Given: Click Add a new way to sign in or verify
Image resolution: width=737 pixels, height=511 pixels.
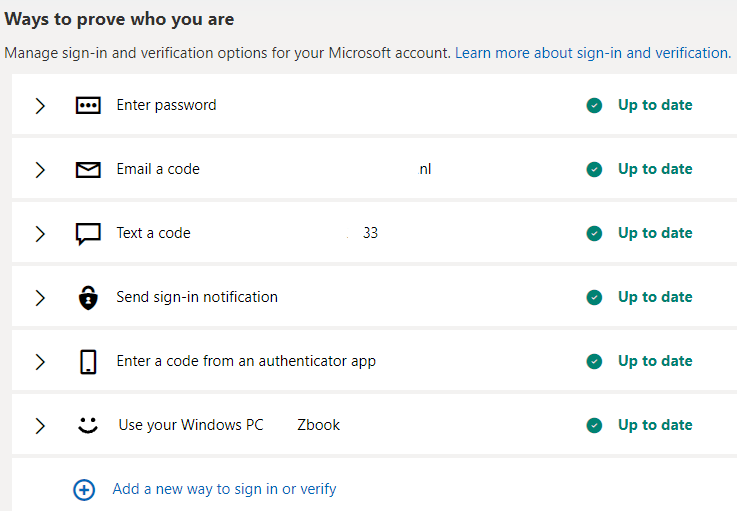Looking at the screenshot, I should coord(224,489).
